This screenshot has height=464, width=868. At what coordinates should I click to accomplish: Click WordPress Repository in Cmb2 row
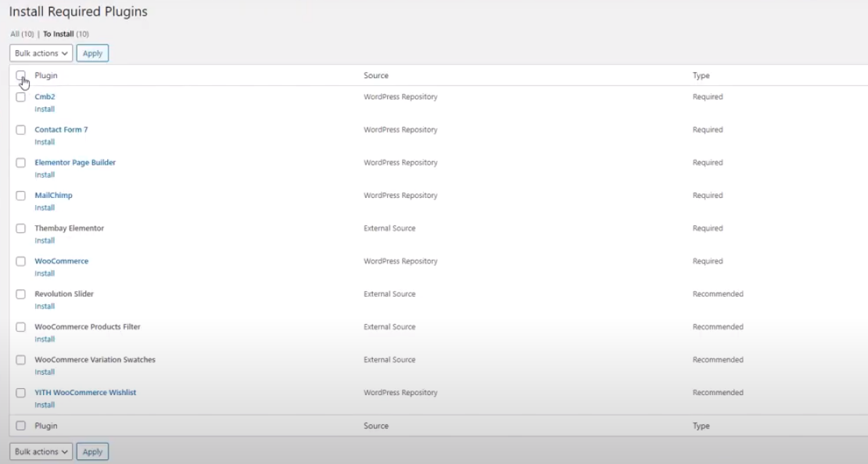pyautogui.click(x=400, y=96)
